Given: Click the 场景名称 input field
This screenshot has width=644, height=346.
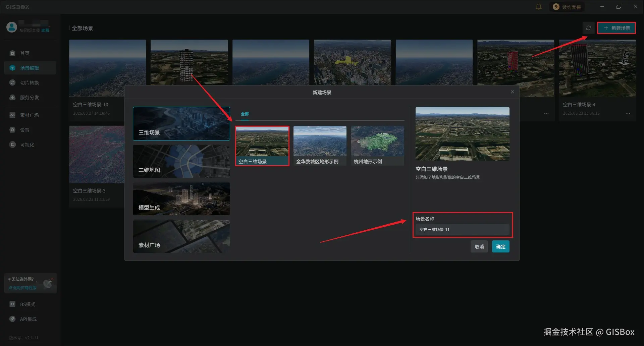Looking at the screenshot, I should tap(463, 229).
